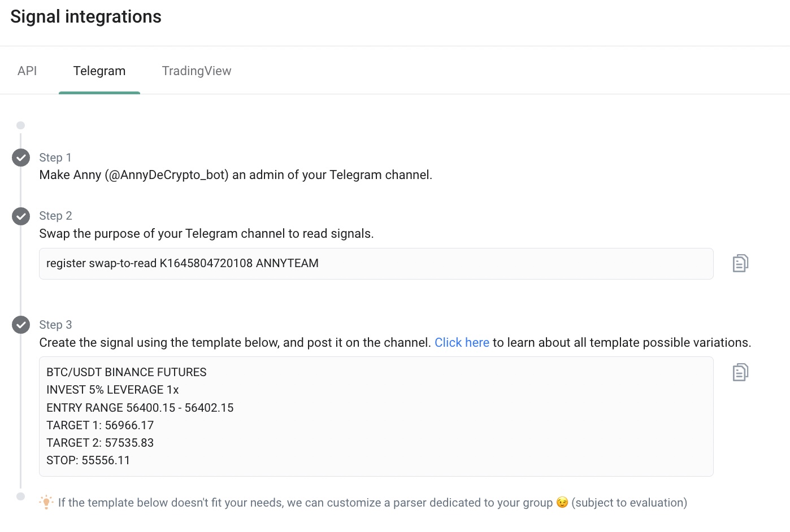
Task: Open the TradingView tab
Action: tap(197, 71)
